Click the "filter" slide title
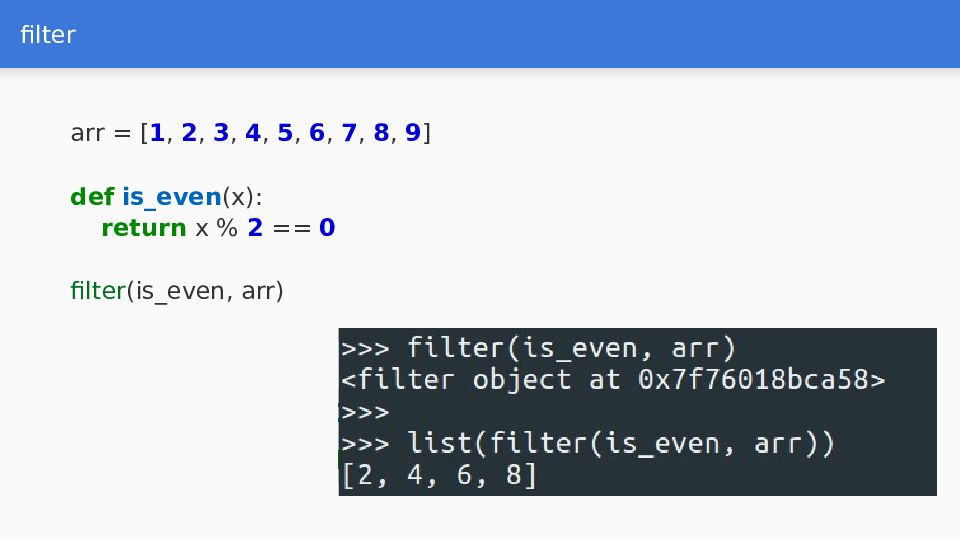The width and height of the screenshot is (960, 540). point(48,34)
